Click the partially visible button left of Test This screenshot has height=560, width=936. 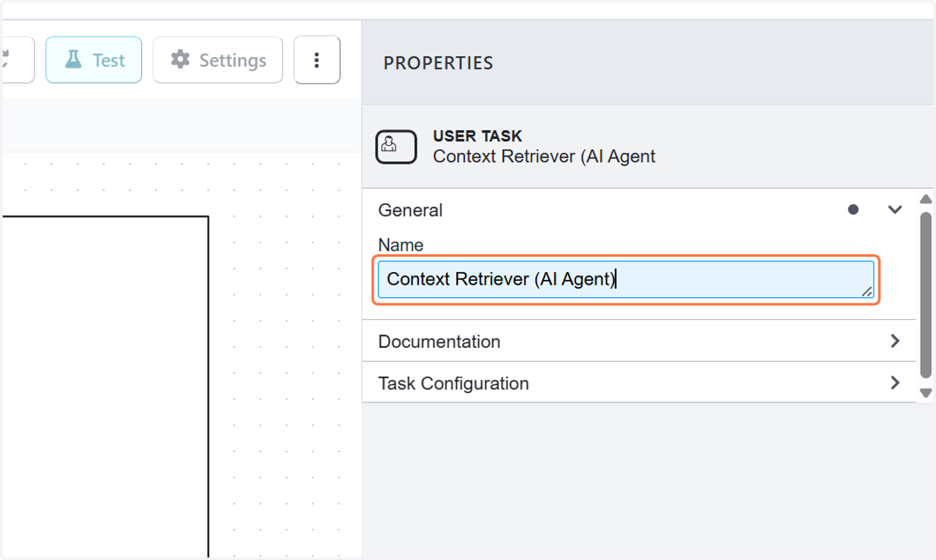tap(17, 60)
